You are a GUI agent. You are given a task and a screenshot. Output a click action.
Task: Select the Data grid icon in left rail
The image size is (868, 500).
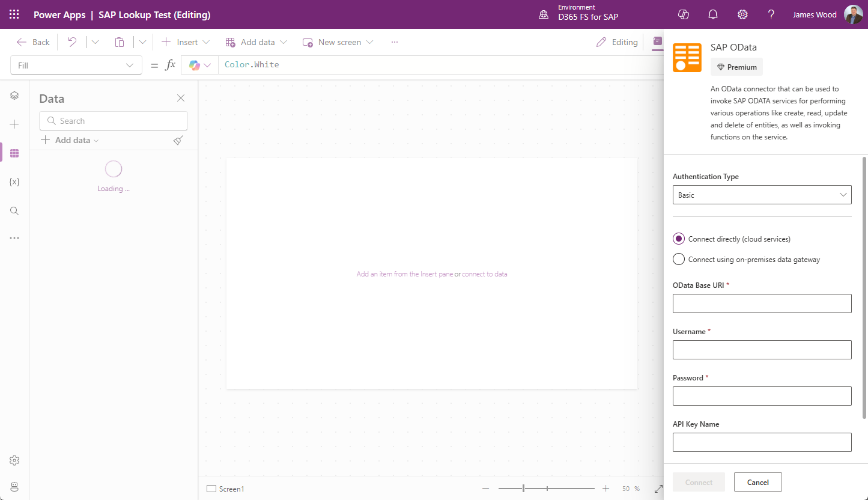point(14,153)
